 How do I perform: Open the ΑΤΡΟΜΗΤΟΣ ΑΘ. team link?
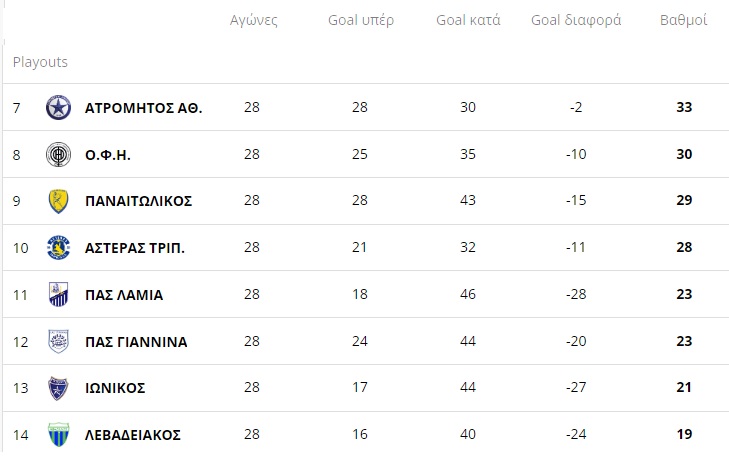pyautogui.click(x=143, y=108)
